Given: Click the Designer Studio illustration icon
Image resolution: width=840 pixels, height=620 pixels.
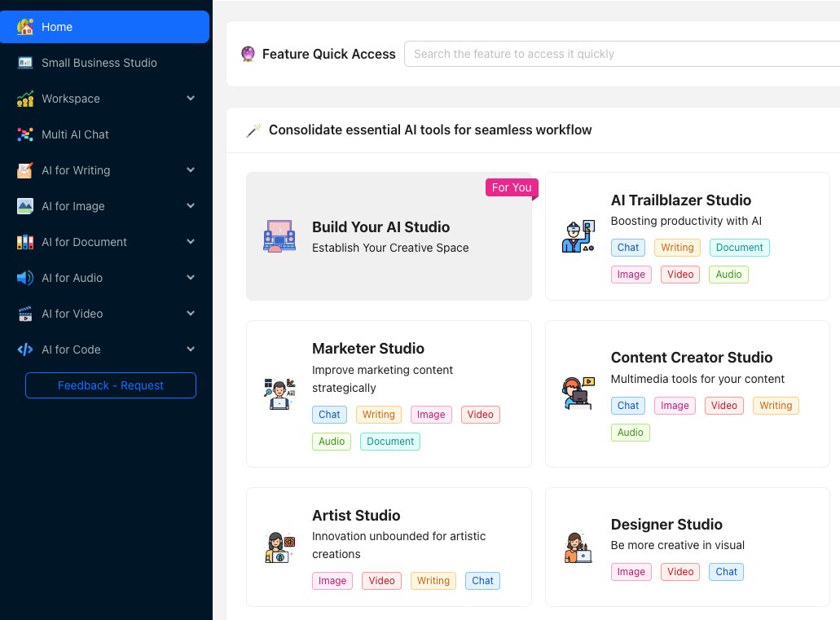Looking at the screenshot, I should [578, 547].
